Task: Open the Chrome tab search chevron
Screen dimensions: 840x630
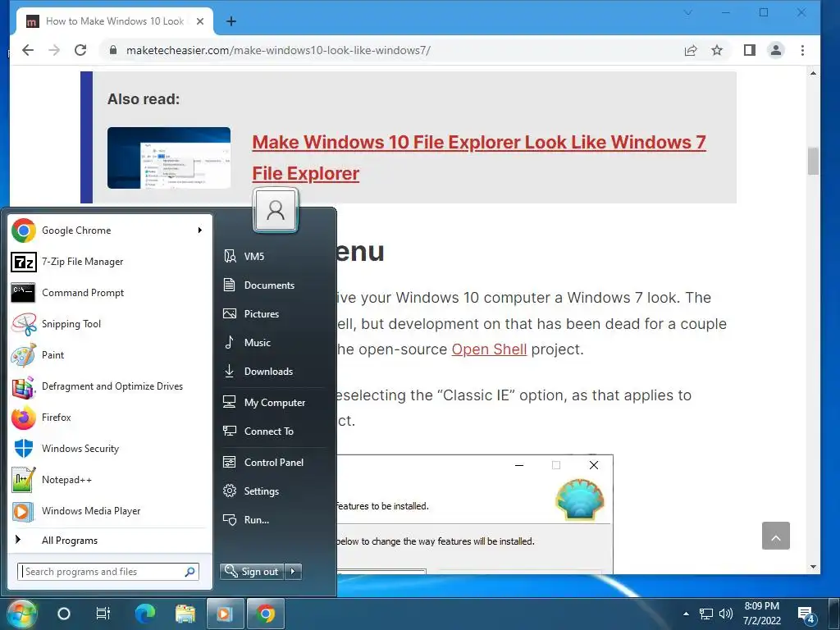Action: (688, 12)
